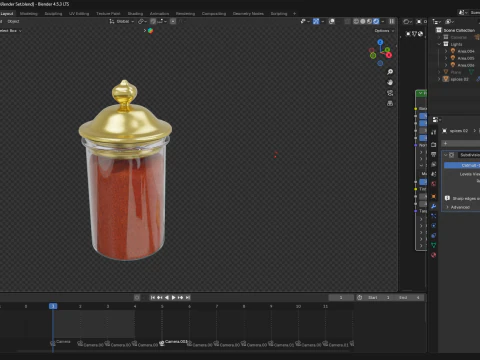This screenshot has width=480, height=360.
Task: Switch to solid viewport shading
Action: click(363, 21)
